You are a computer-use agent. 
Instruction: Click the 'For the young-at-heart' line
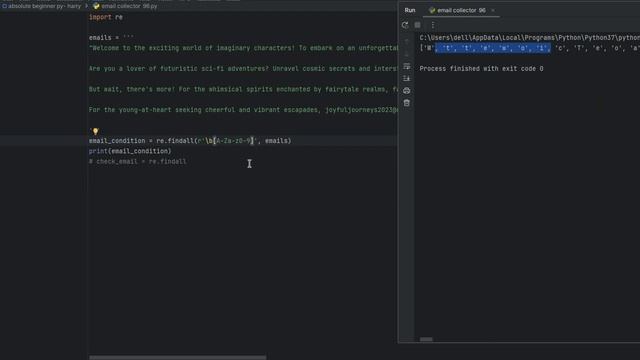[243, 110]
